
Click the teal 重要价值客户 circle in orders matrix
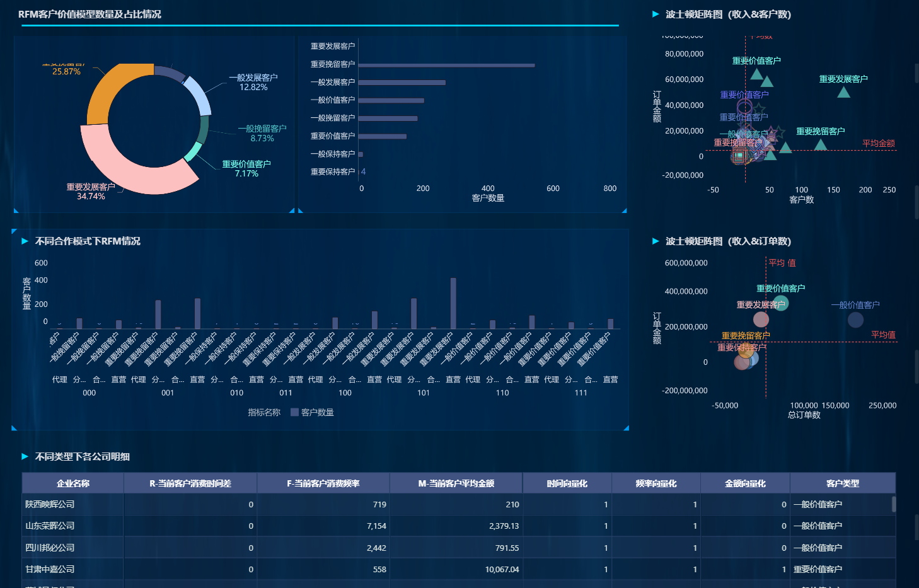(x=781, y=303)
